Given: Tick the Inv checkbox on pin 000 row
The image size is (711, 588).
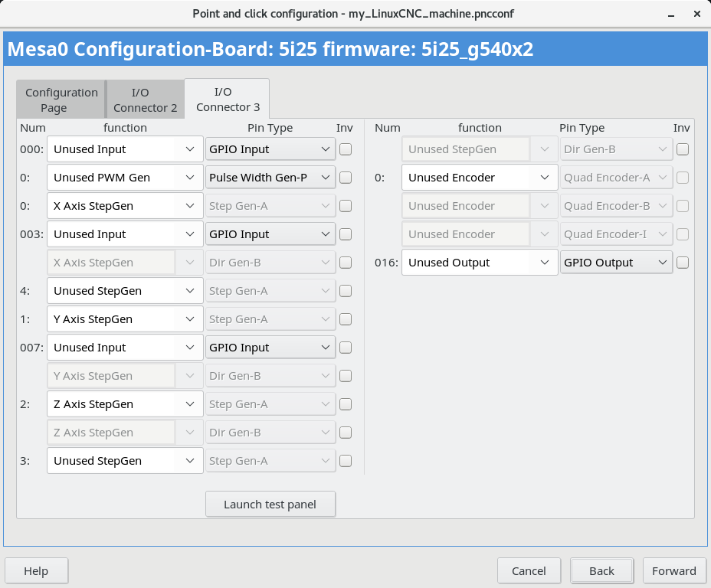Looking at the screenshot, I should click(x=346, y=149).
